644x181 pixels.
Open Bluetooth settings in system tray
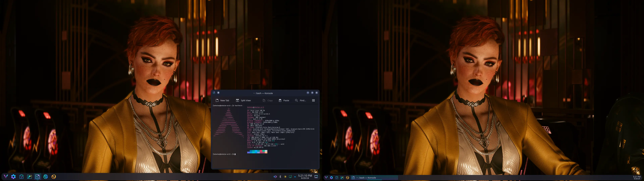click(280, 176)
